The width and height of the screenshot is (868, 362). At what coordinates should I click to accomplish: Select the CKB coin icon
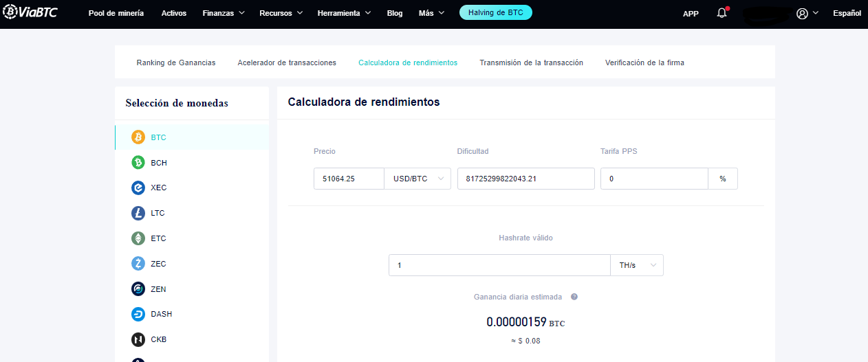point(138,339)
